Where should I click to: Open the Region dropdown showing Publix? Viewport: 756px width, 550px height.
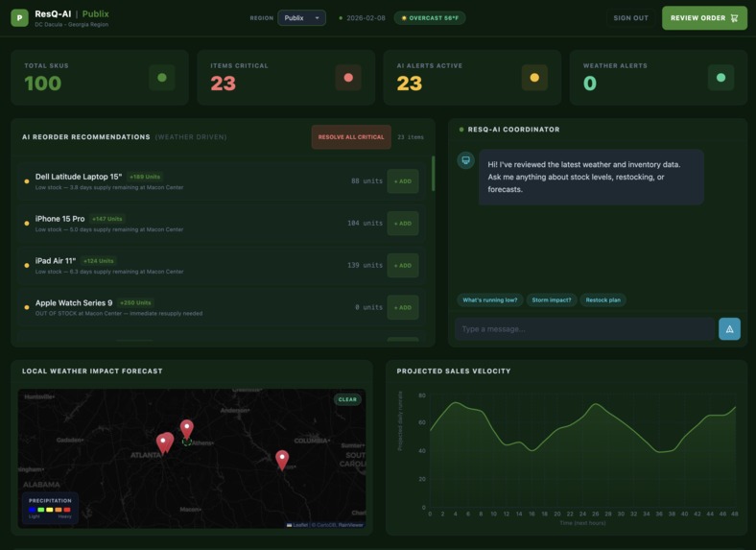tap(301, 18)
